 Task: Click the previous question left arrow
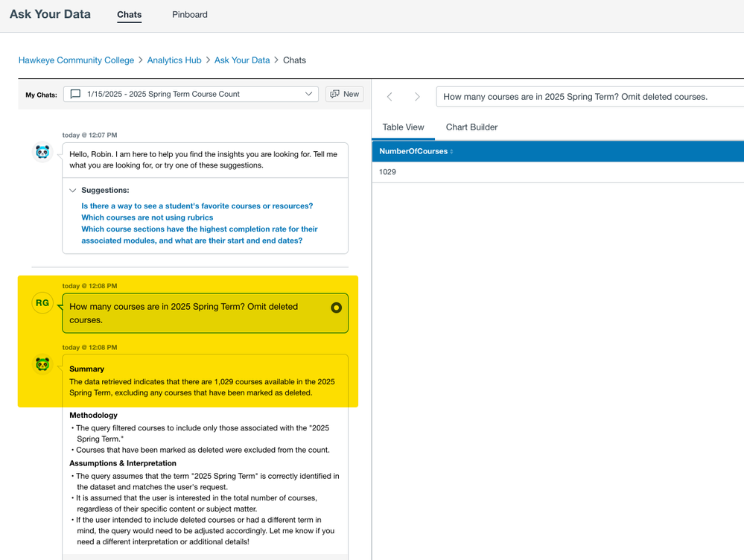coord(390,97)
